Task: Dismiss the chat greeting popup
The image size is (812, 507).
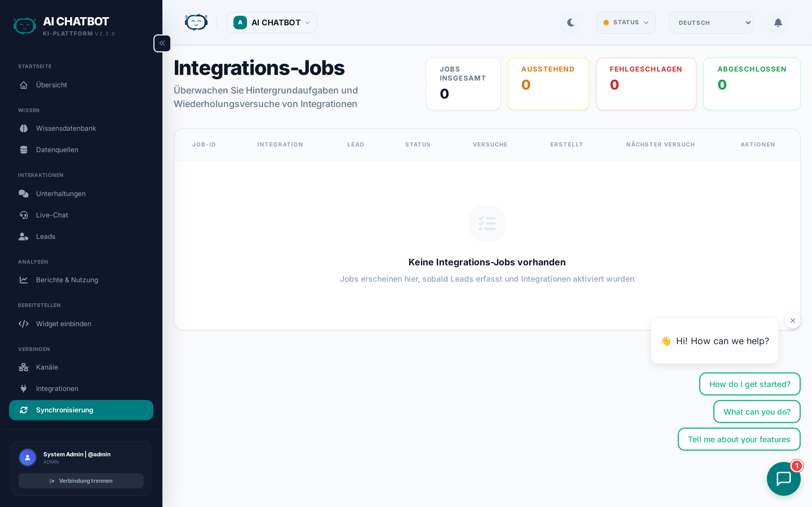Action: pyautogui.click(x=793, y=321)
